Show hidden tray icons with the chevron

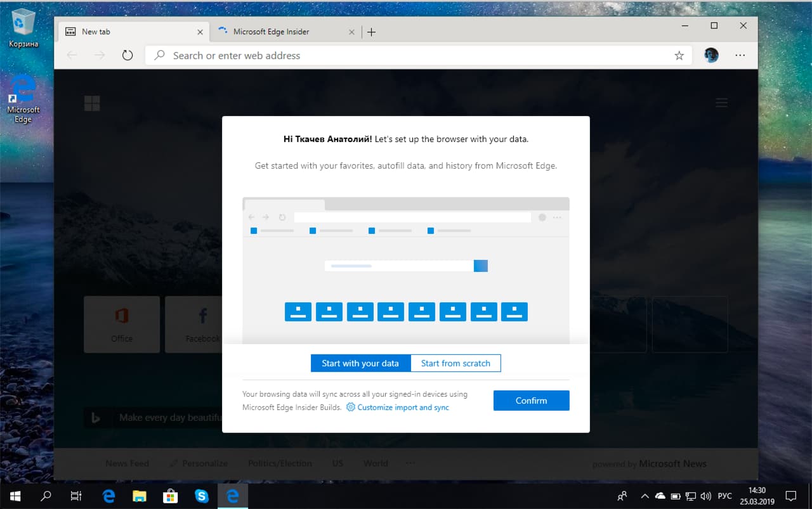pyautogui.click(x=645, y=496)
